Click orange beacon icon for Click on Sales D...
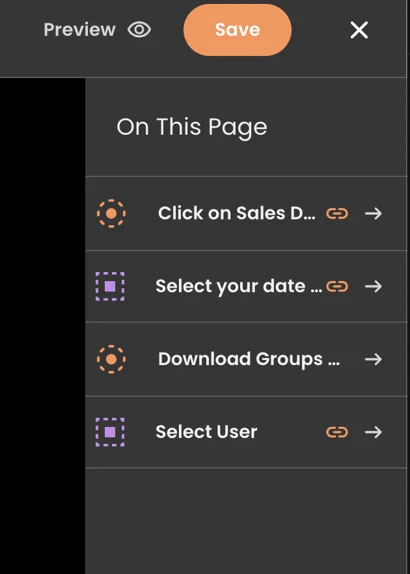The width and height of the screenshot is (410, 574). (x=111, y=213)
